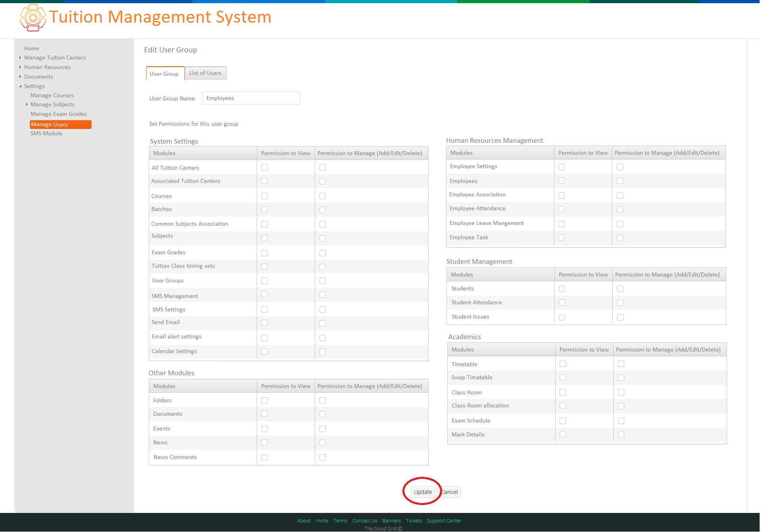Check manage permission for SMS Management
This screenshot has width=762, height=532.
(x=323, y=295)
